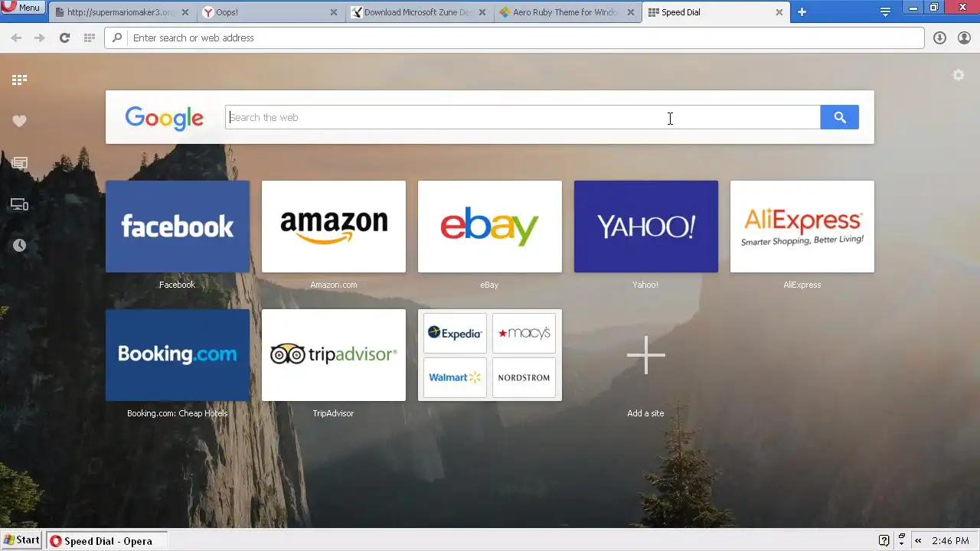Open History clock icon in sidebar
Image resolution: width=980 pixels, height=551 pixels.
(x=19, y=245)
